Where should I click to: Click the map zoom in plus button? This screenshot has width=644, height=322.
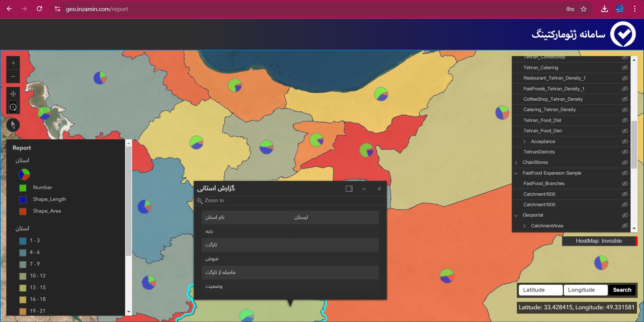(x=13, y=63)
